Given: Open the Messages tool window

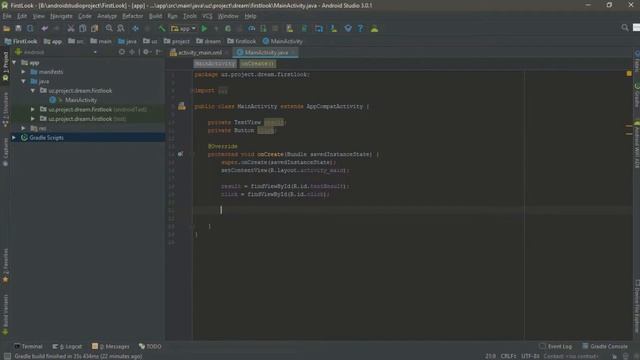Looking at the screenshot, I should coord(111,346).
